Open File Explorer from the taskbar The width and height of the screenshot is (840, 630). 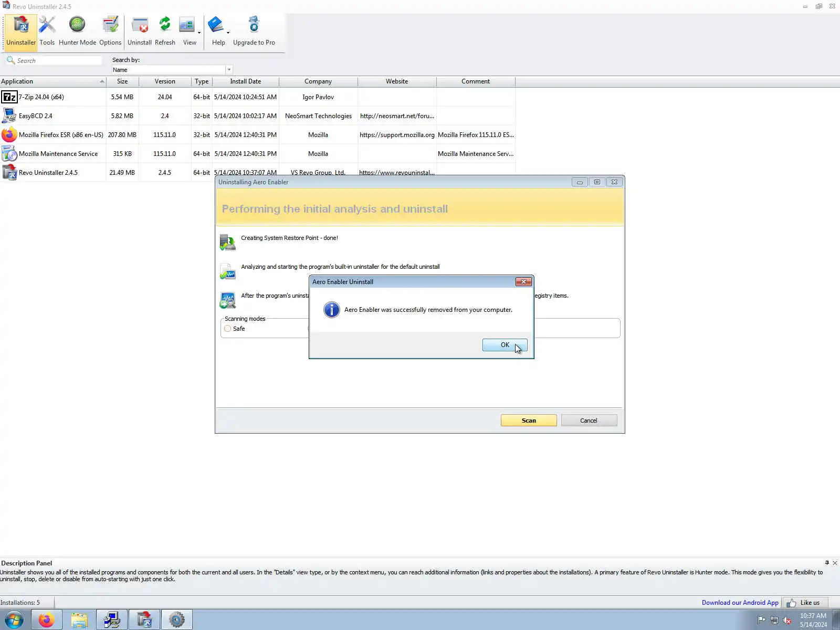(79, 620)
